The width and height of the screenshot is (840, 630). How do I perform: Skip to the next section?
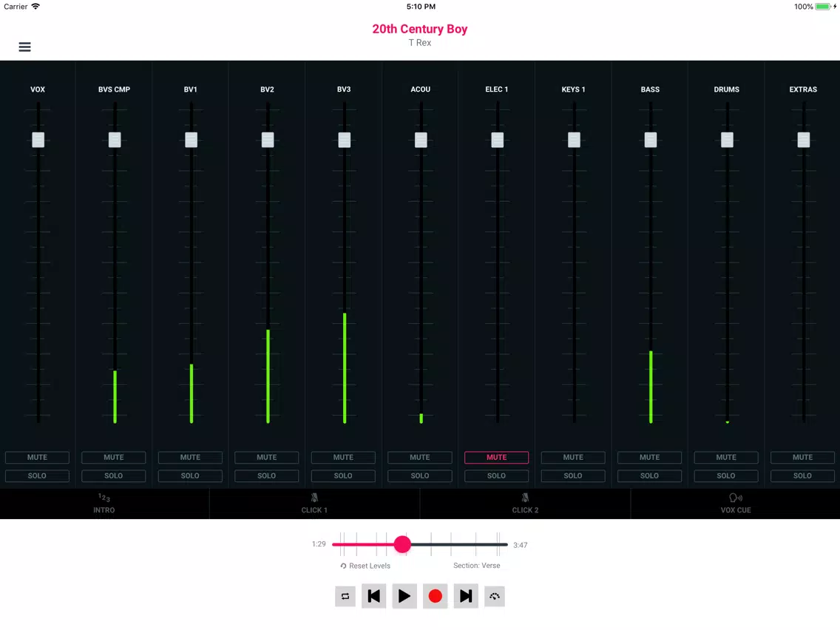(x=466, y=596)
